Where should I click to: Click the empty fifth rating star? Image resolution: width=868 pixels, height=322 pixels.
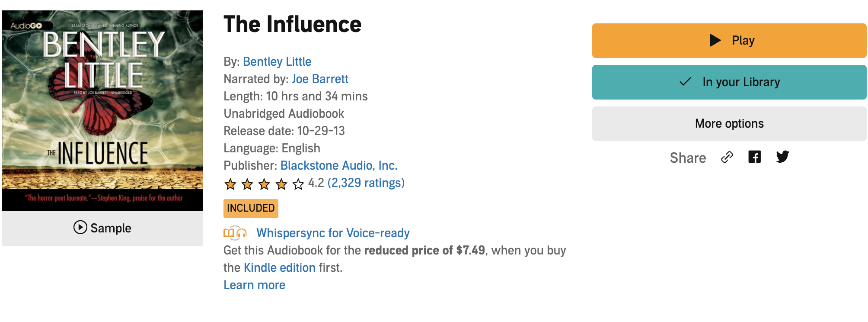[x=298, y=184]
